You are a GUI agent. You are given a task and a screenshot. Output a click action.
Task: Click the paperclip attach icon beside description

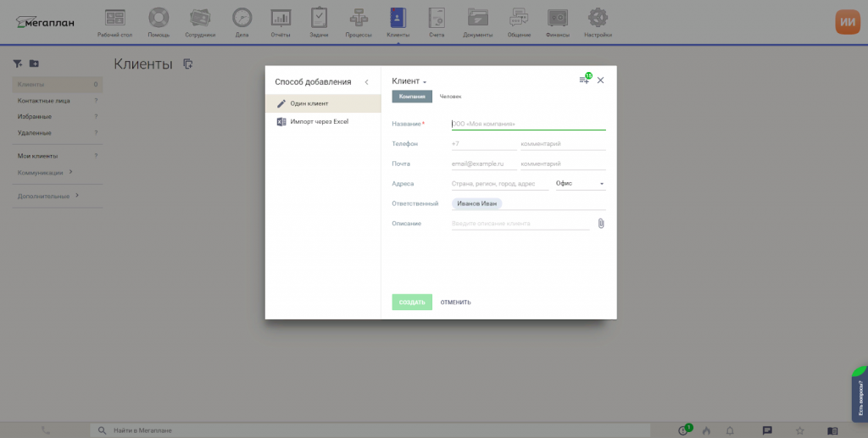coord(600,224)
